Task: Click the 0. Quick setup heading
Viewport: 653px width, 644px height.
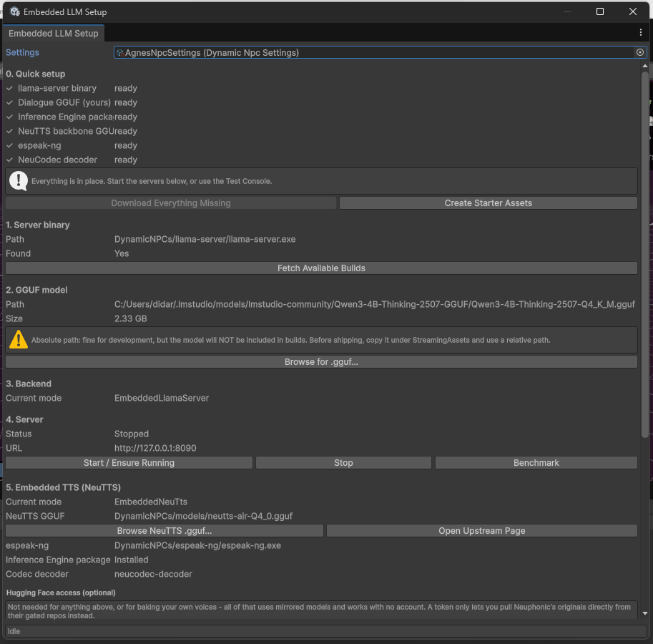Action: point(35,74)
